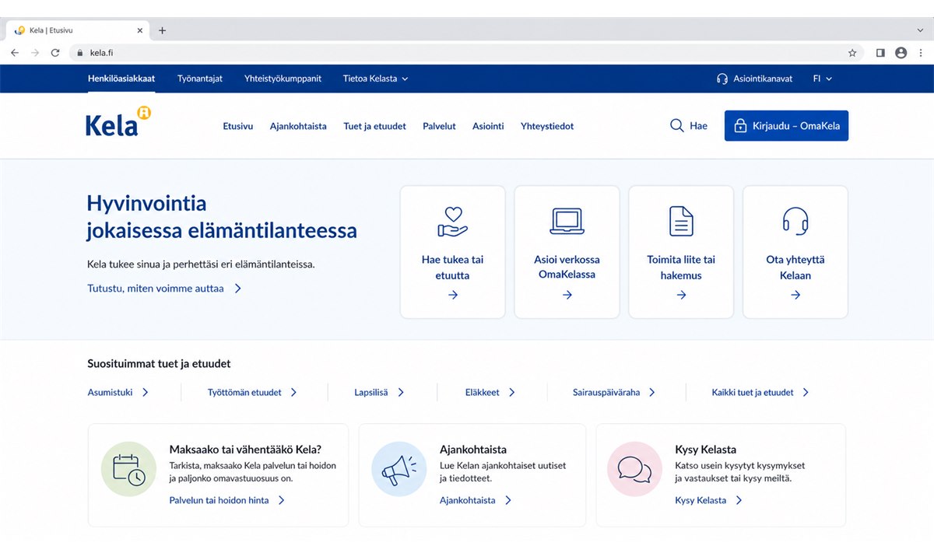Click the megaphone icon in Ajankohtaista card
Image resolution: width=934 pixels, height=560 pixels.
pyautogui.click(x=399, y=469)
